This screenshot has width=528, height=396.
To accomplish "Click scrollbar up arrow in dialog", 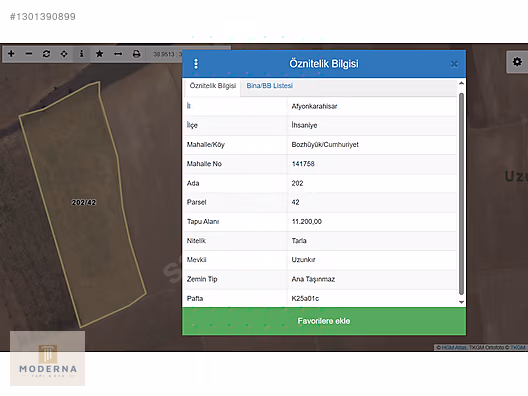I will pyautogui.click(x=461, y=83).
